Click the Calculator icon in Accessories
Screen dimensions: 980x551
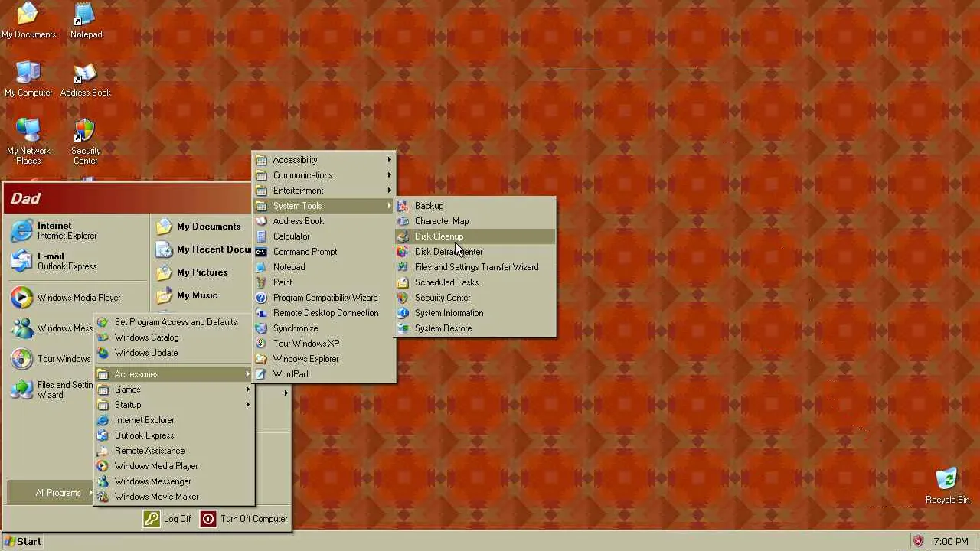point(261,236)
